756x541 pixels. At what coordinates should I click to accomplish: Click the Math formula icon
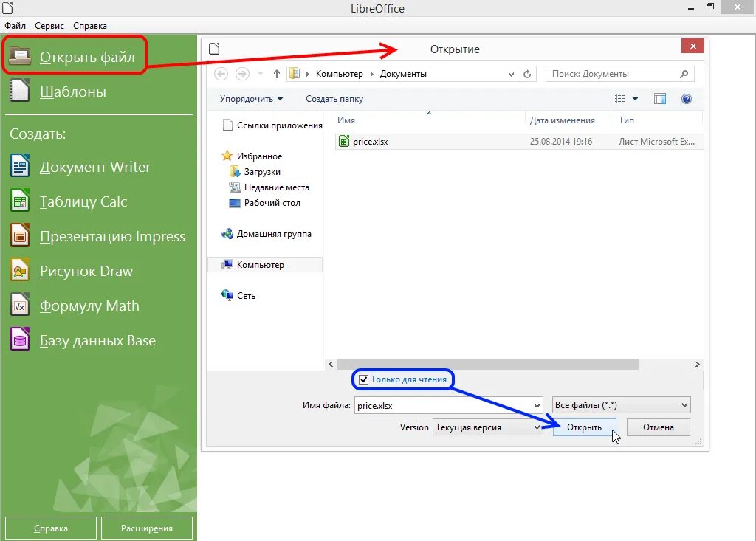click(20, 305)
